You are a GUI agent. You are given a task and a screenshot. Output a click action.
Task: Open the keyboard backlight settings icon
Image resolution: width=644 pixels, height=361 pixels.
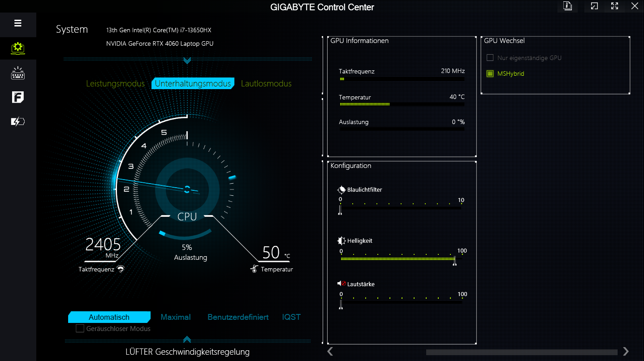18,73
